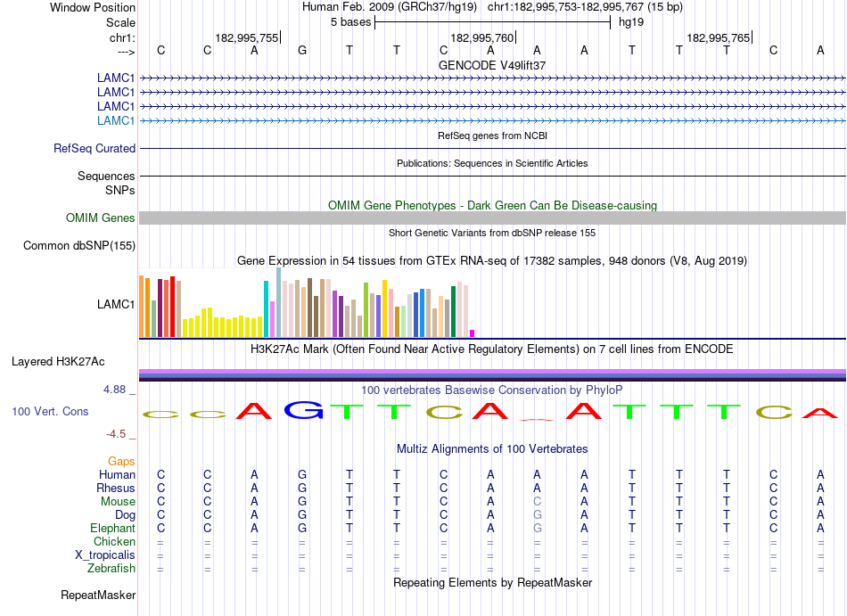This screenshot has height=616, width=847.
Task: Click the gray mismatch G in Elephant row
Action: (537, 528)
